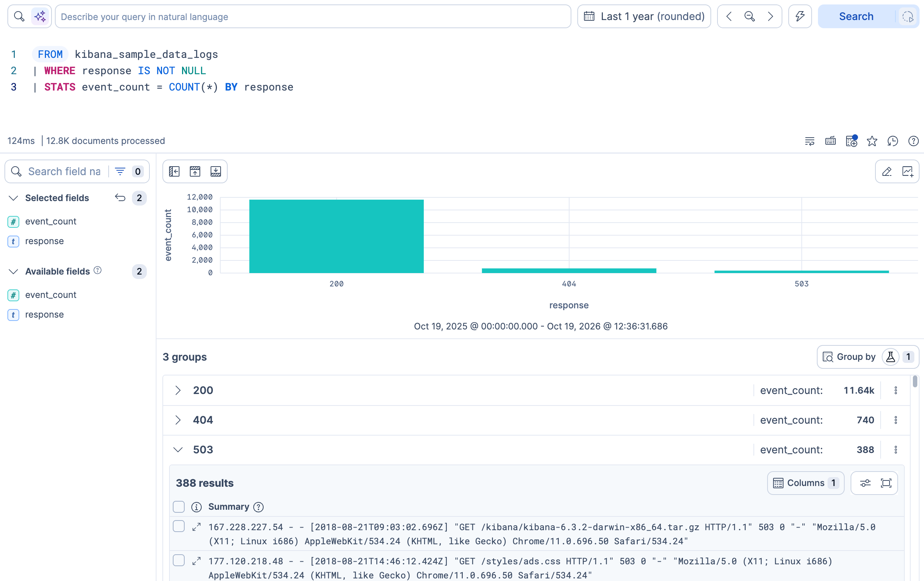
Task: Select event_count under Available fields
Action: point(51,295)
